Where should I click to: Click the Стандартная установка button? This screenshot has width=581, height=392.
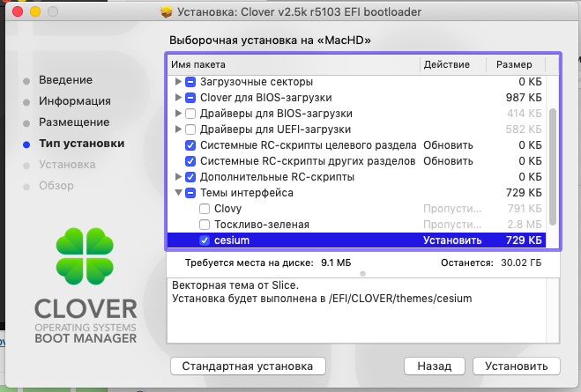pos(248,366)
